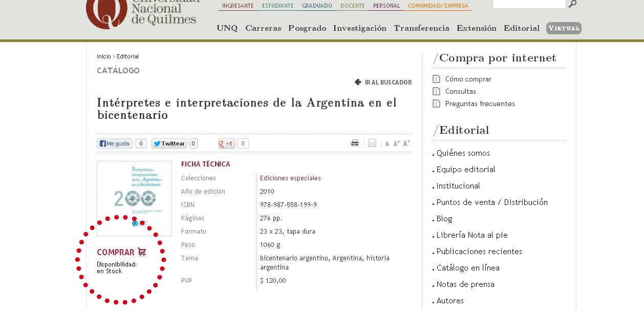Viewport: 644px width, 309px height.
Task: Click the search magnifier icon
Action: click(573, 4)
